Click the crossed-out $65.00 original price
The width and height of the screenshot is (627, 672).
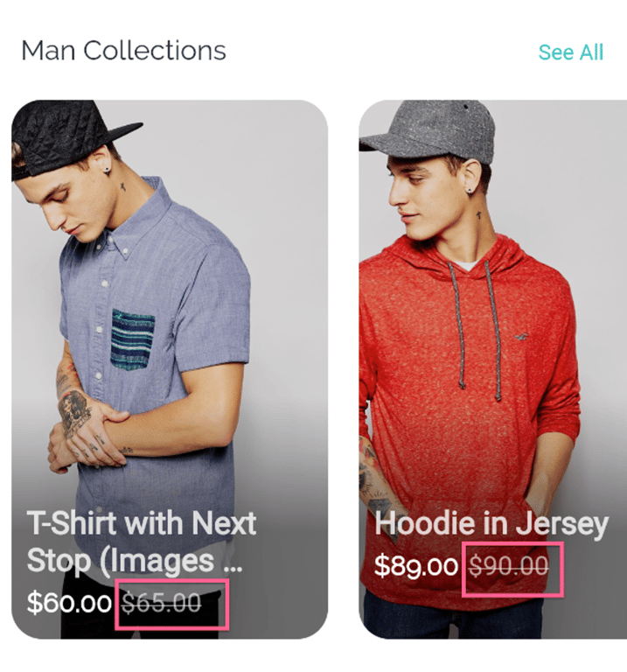coord(162,603)
